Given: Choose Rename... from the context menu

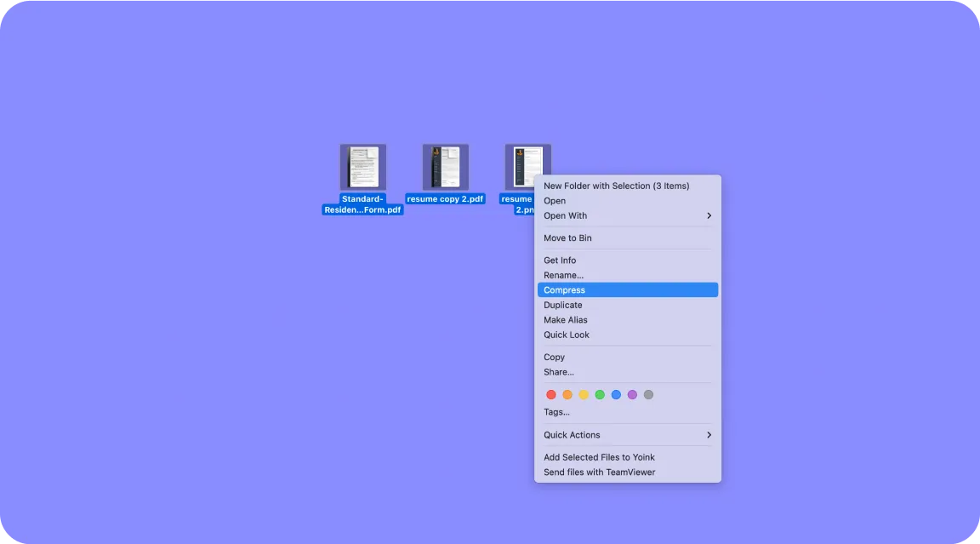Looking at the screenshot, I should coord(628,275).
